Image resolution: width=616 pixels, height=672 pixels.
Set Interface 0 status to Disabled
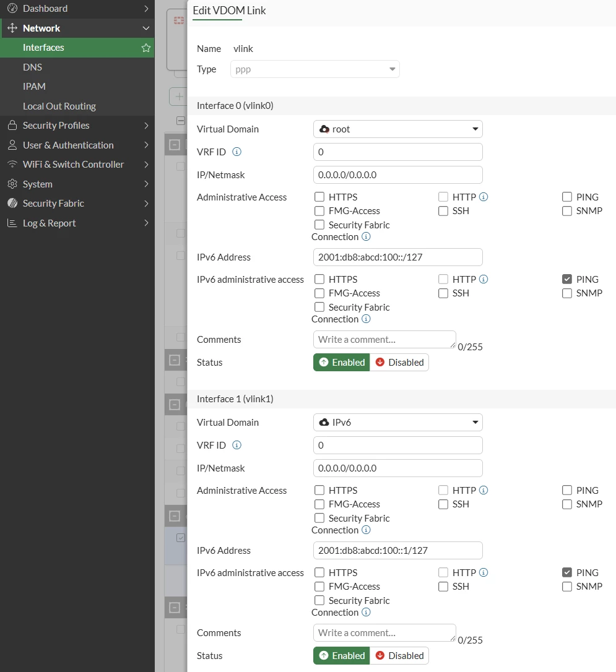point(399,362)
